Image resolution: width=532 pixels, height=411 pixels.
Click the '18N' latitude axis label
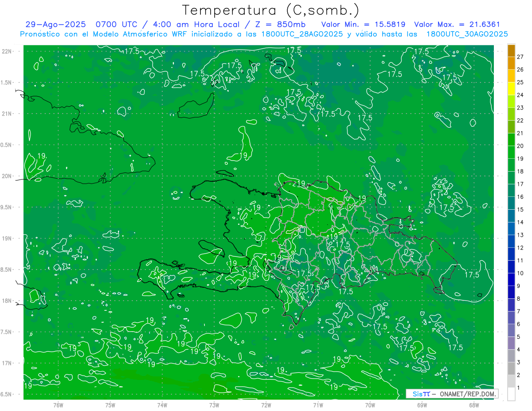pyautogui.click(x=7, y=301)
